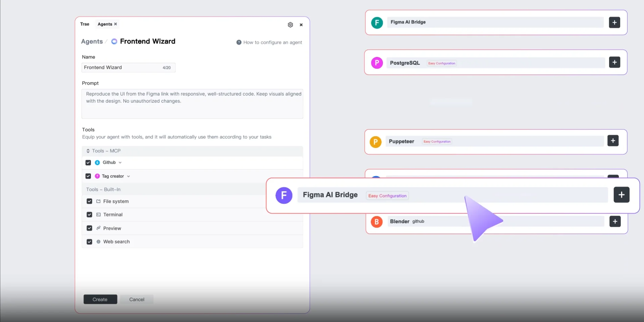Open How to configure an agent link

[x=273, y=42]
